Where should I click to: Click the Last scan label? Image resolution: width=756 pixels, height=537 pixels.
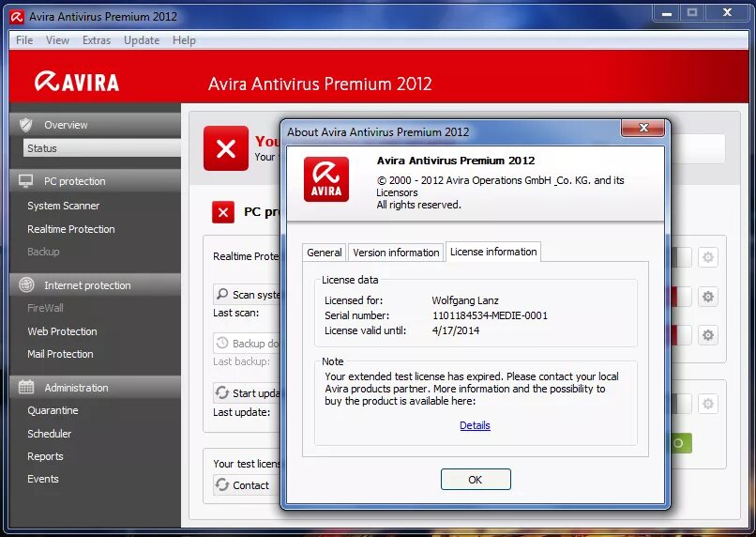[x=235, y=313]
